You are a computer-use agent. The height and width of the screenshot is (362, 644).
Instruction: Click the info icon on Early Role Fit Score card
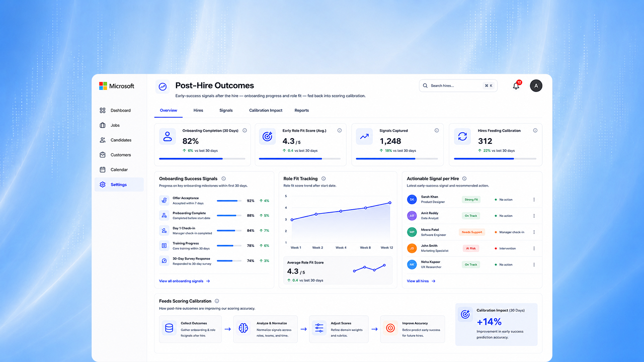[x=340, y=130]
